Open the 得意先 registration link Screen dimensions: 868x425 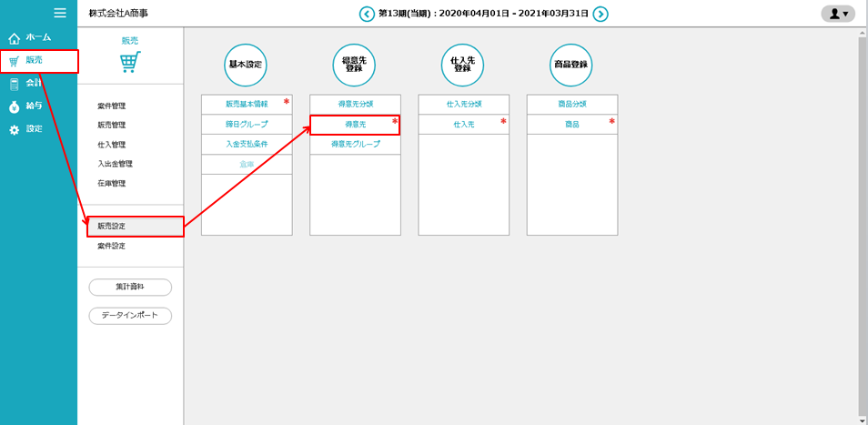(x=355, y=124)
